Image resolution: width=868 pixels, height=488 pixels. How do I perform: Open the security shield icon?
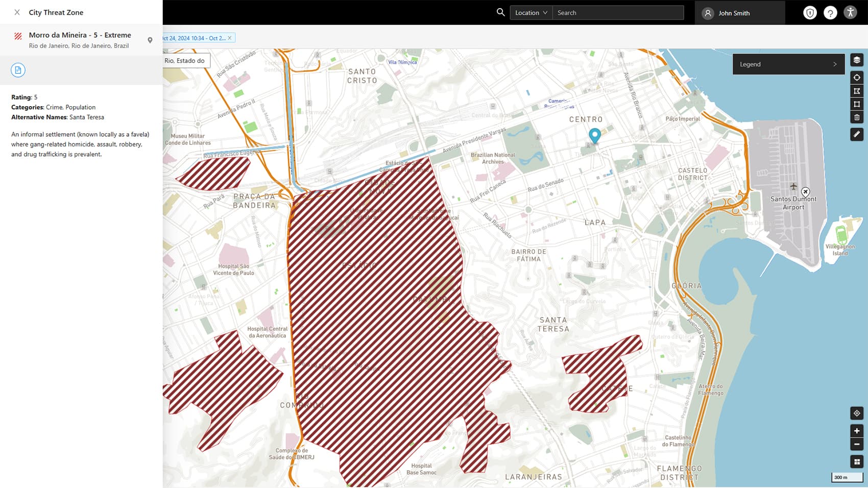pos(810,13)
